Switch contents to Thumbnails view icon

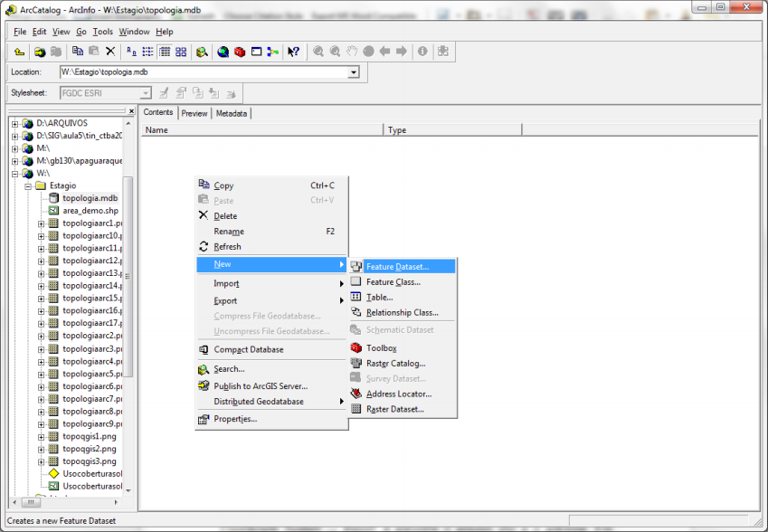[x=181, y=52]
